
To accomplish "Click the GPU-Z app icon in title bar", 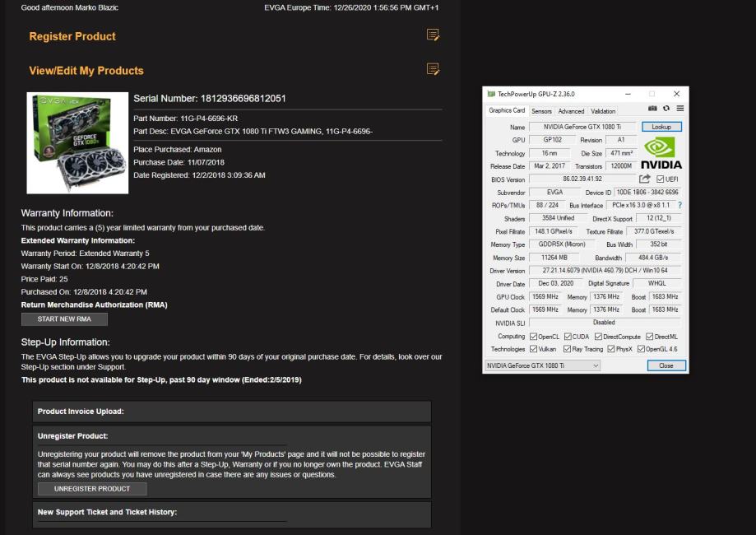I will coord(491,94).
